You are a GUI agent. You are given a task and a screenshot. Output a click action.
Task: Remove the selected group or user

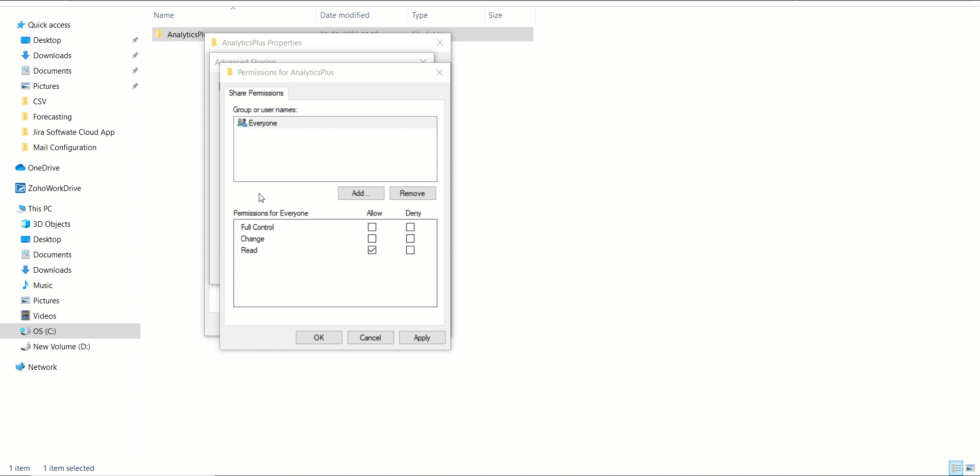click(x=412, y=193)
